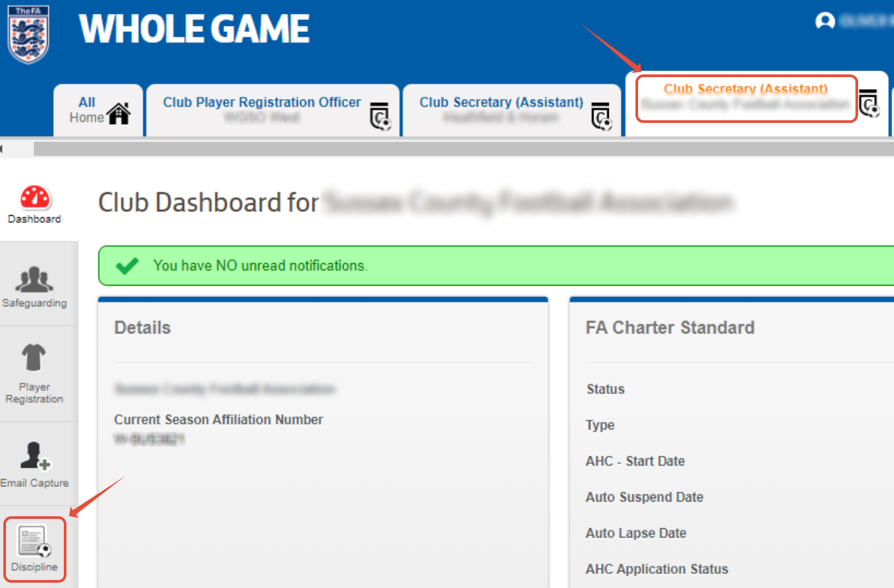Click the scrollbar's left arrow
Viewport: 894px width, 588px height.
click(3, 149)
